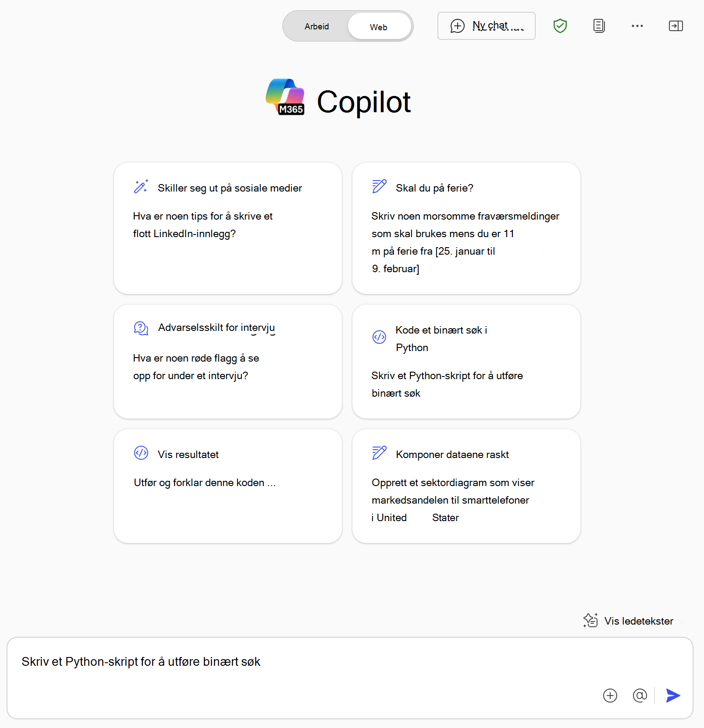
Task: Select the 'Skal du på ferie?' prompt card
Action: point(466,228)
